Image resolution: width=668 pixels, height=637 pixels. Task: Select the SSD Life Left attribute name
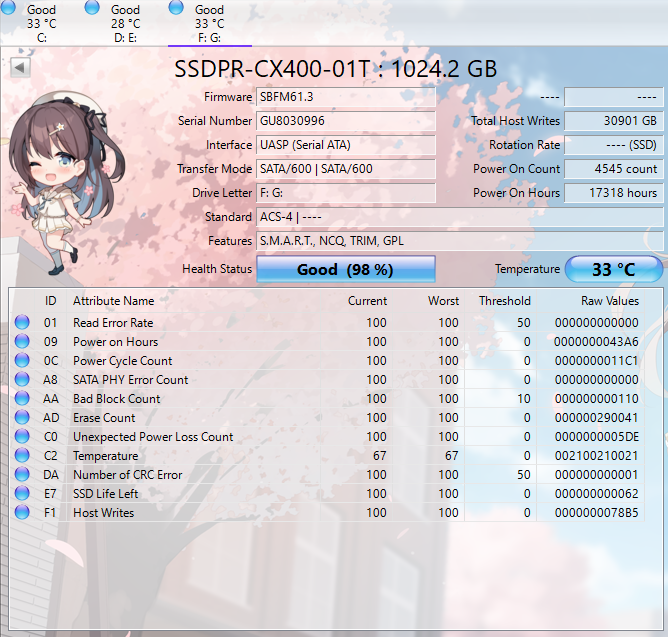tap(105, 493)
